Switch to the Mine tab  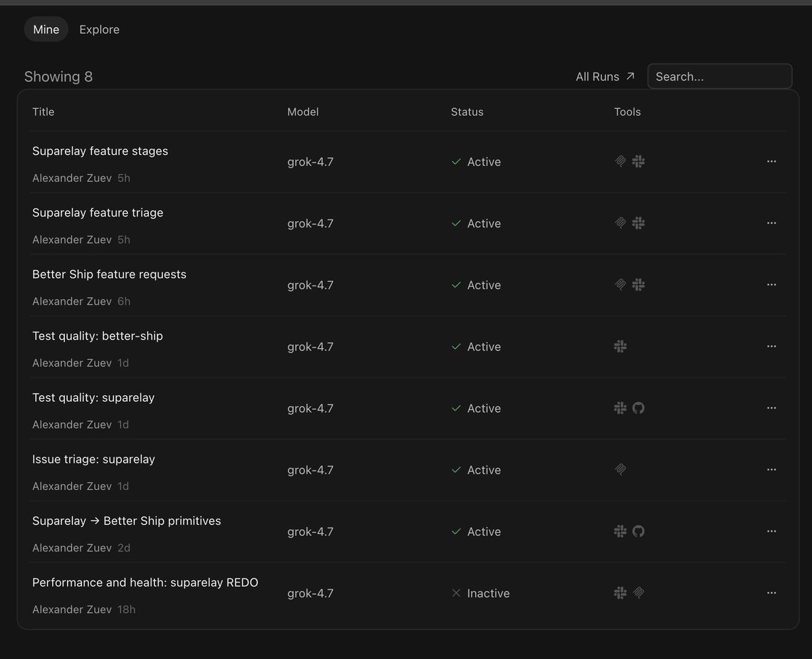[x=46, y=30]
